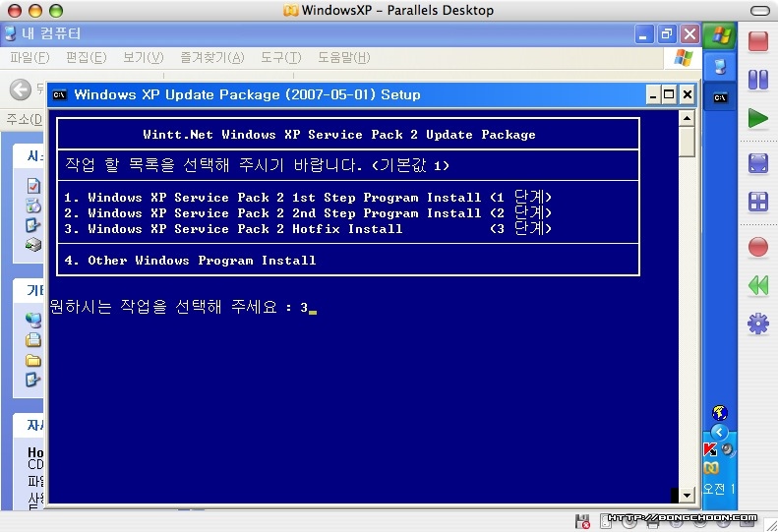Click the globe icon in XP taskbar
The height and width of the screenshot is (532, 778).
719,412
